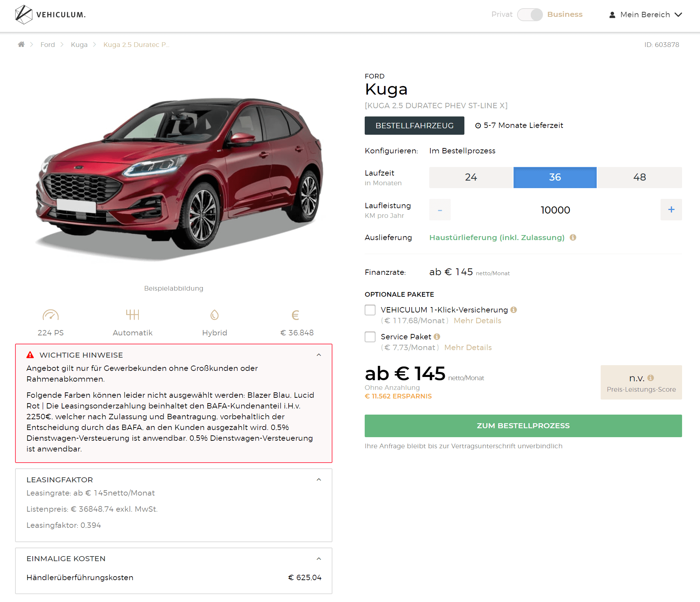Viewport: 700px width, 602px height.
Task: Open info icon for 1-Klick-Versicherung
Action: point(514,310)
